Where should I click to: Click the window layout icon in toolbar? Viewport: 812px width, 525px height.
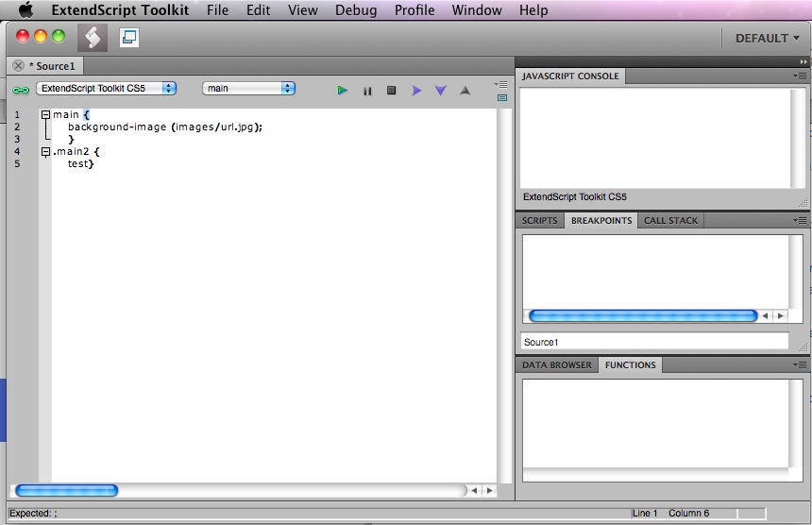(x=129, y=38)
